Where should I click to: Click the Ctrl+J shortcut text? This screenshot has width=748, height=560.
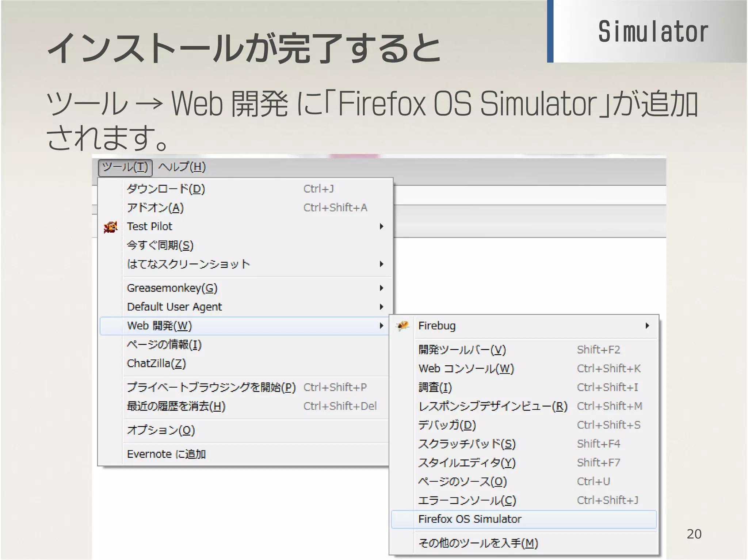[318, 189]
